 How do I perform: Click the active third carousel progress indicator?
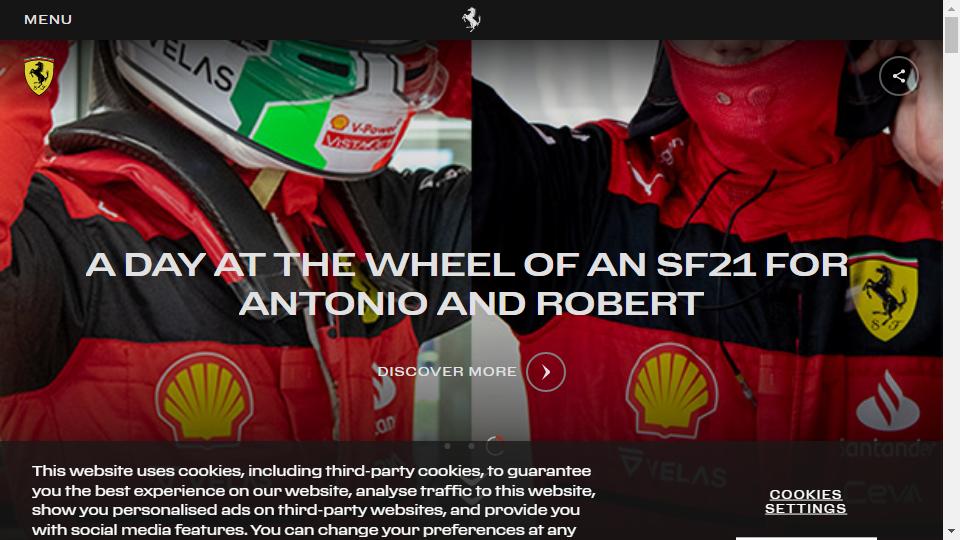click(x=495, y=446)
